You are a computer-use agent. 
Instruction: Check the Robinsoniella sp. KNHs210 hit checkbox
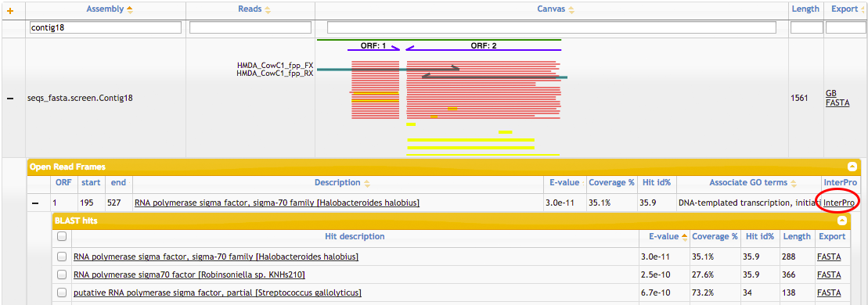point(62,274)
